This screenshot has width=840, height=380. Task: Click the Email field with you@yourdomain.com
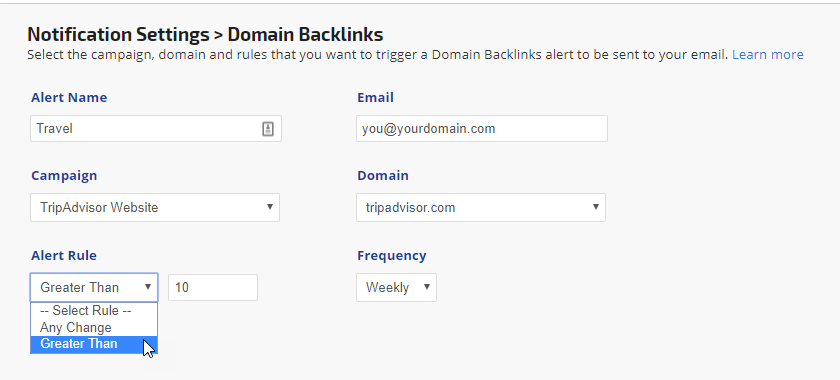point(482,129)
